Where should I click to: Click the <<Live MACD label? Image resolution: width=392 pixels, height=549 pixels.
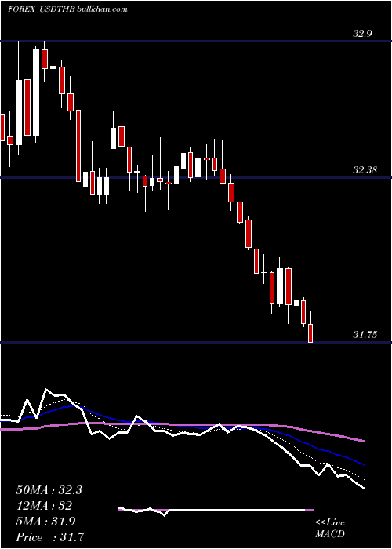tap(330, 528)
